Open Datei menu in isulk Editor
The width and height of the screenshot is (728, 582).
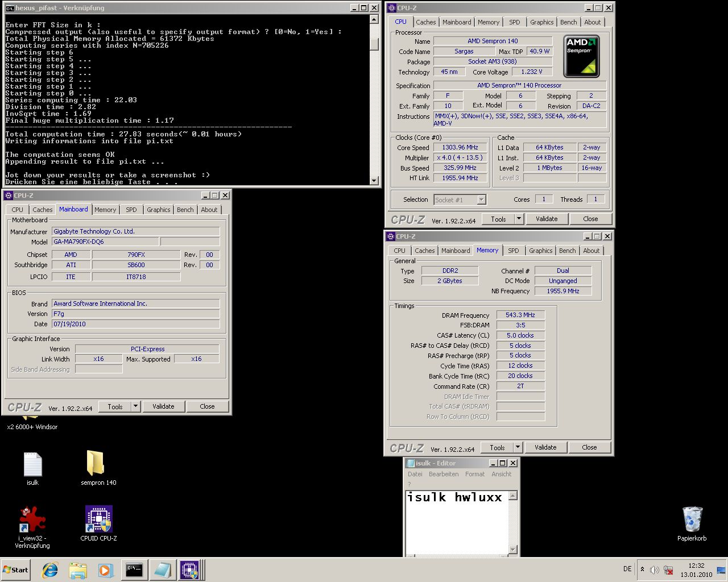[415, 474]
